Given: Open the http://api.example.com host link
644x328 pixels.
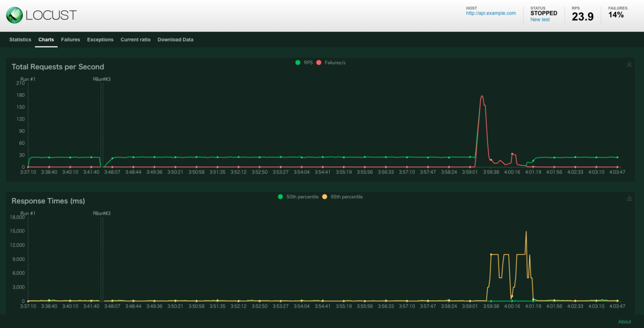Looking at the screenshot, I should [x=491, y=13].
